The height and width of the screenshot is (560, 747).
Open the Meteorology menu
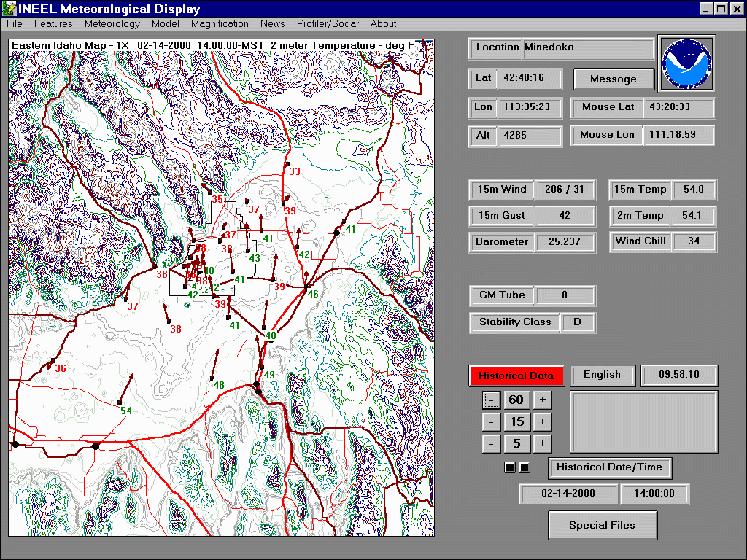click(x=112, y=24)
